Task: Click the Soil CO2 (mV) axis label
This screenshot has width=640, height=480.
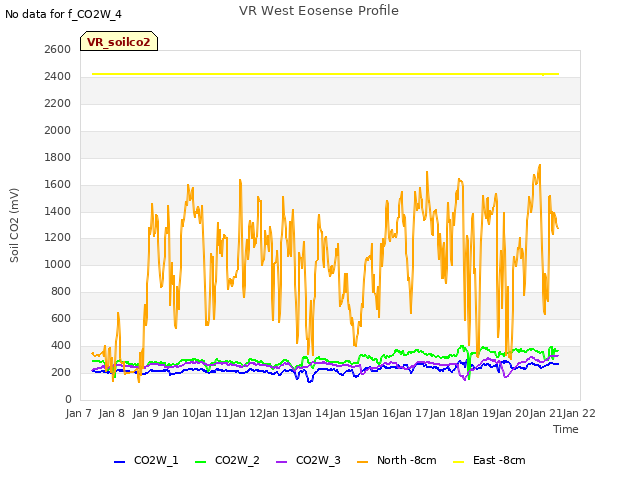Action: click(x=14, y=225)
